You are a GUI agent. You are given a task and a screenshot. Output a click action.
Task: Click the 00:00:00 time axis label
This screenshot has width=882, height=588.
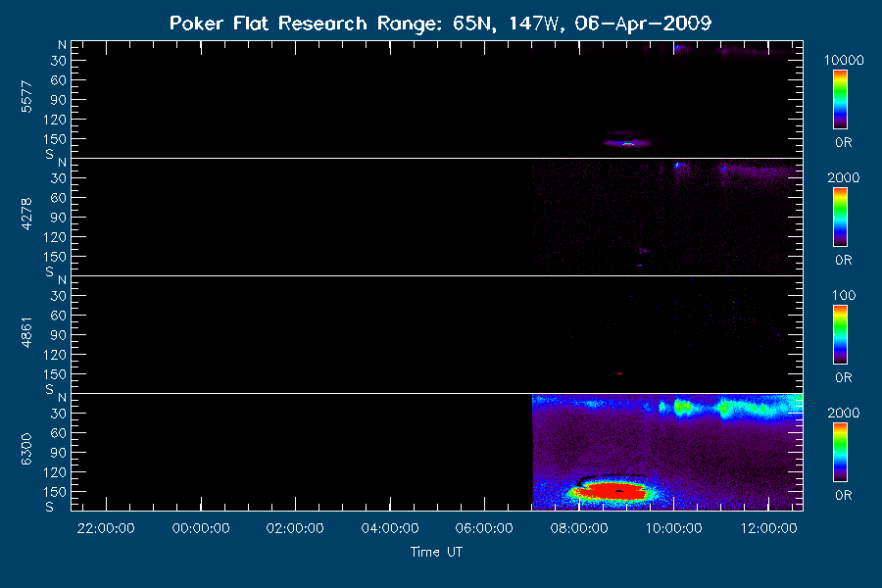[x=201, y=528]
